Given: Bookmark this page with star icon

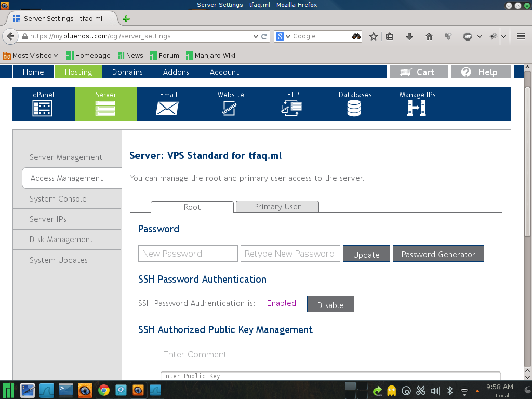Looking at the screenshot, I should pyautogui.click(x=373, y=36).
